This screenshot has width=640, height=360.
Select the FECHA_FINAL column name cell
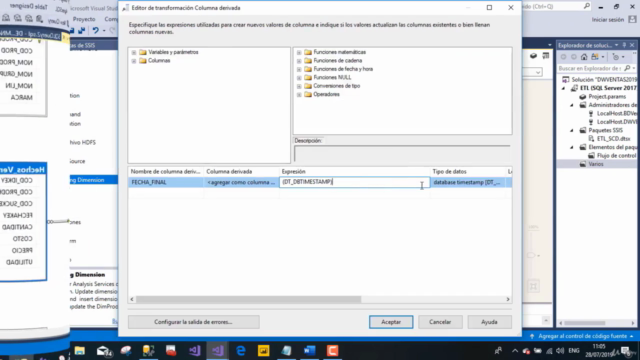click(166, 182)
